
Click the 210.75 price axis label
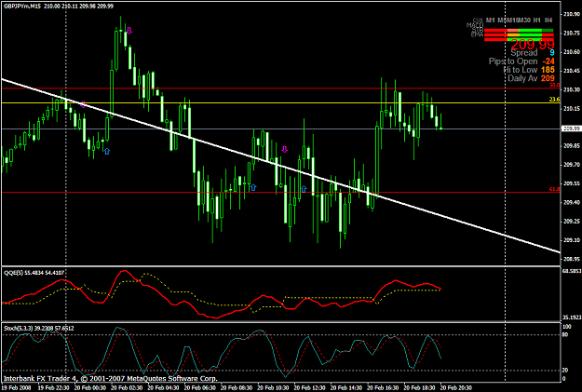pos(572,33)
